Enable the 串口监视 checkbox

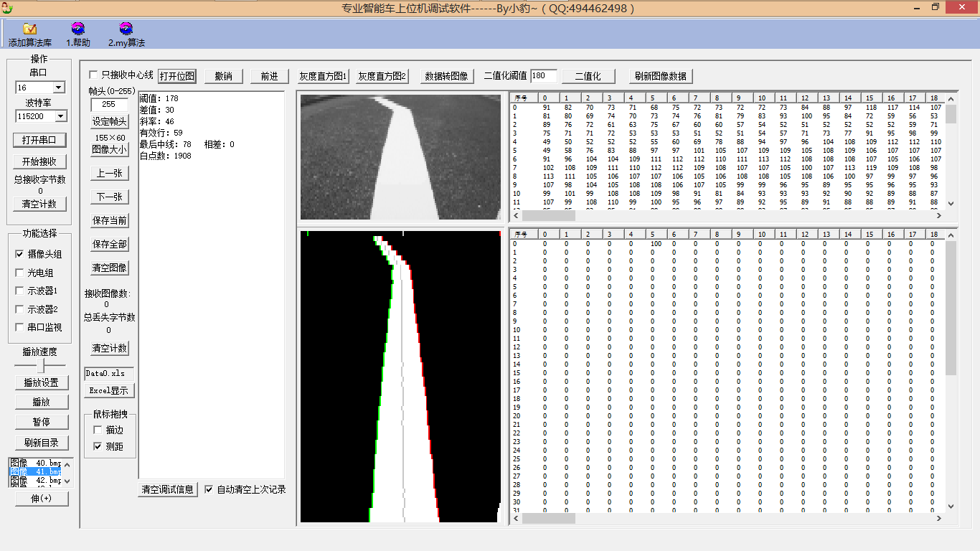tap(19, 327)
